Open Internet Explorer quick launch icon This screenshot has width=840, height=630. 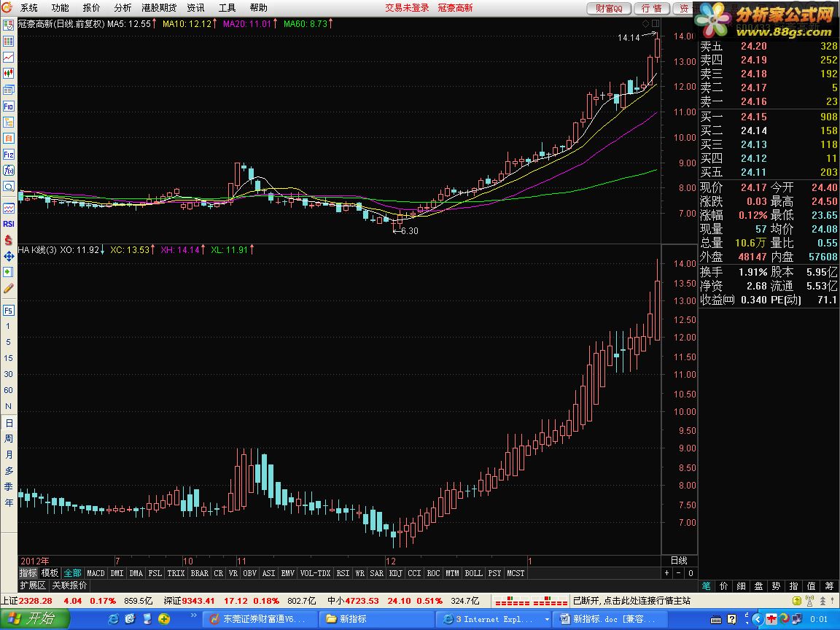[x=113, y=619]
